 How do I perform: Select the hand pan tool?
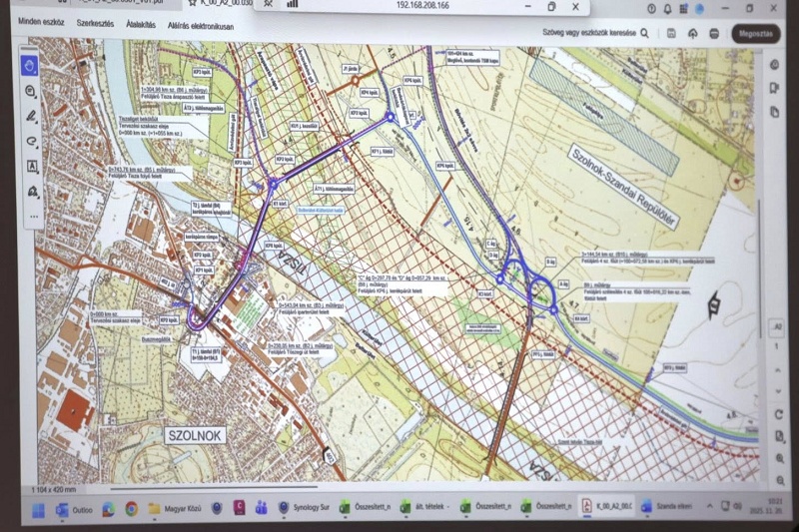tap(32, 66)
